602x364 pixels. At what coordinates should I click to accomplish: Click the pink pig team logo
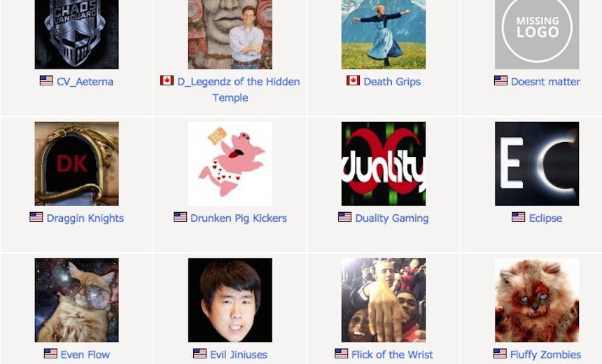point(230,164)
